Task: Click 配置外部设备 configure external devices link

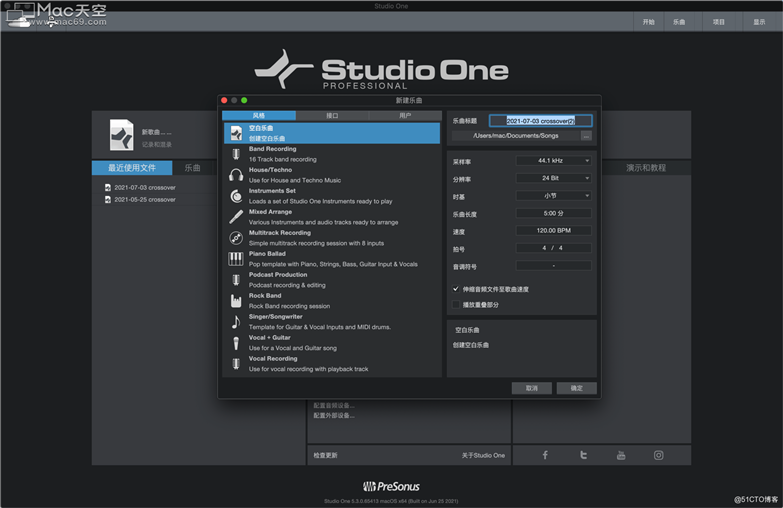Action: [334, 416]
